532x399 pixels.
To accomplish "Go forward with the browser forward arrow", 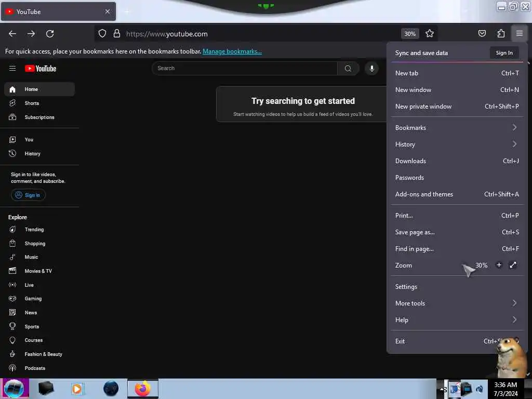I will point(31,34).
